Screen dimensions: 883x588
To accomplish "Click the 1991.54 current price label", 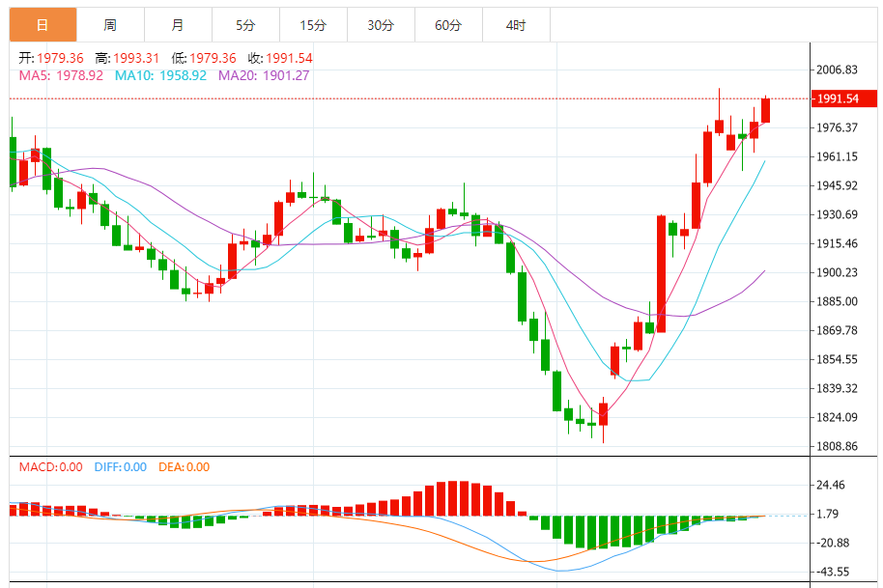I will [x=844, y=98].
